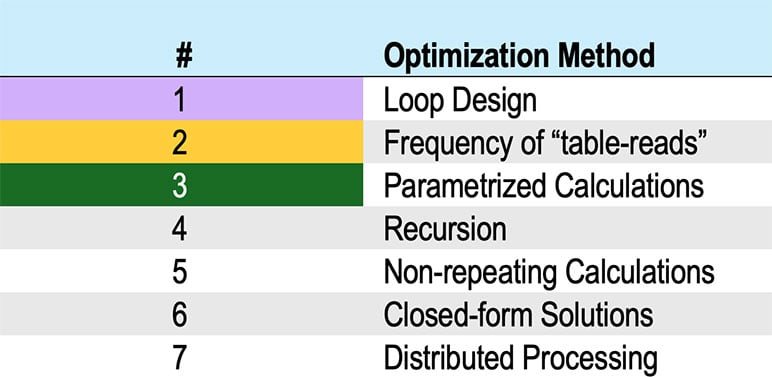Click on "Parametrized Calculations" cell
The width and height of the screenshot is (772, 377).
tap(543, 186)
